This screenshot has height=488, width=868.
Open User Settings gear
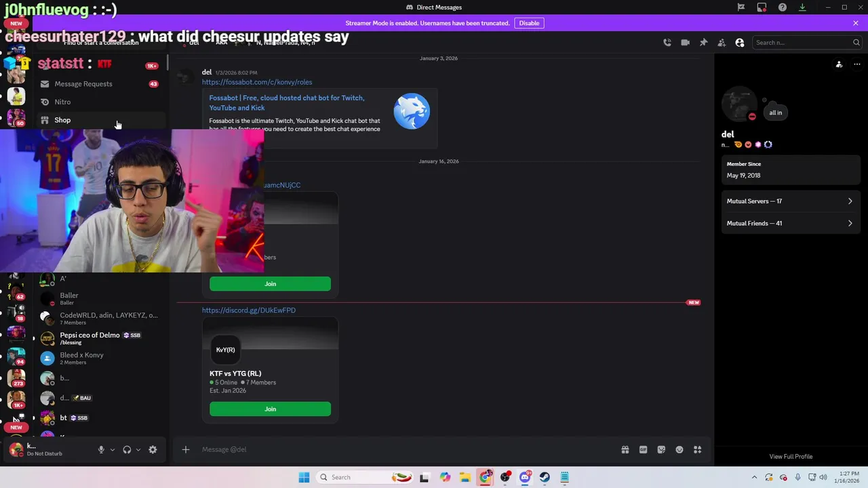point(153,449)
